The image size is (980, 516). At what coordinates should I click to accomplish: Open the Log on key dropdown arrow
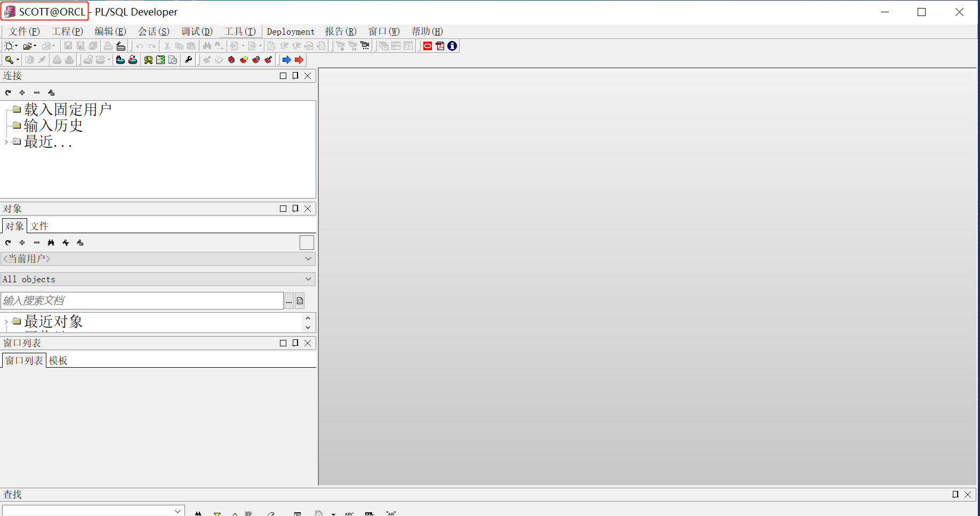click(x=18, y=60)
